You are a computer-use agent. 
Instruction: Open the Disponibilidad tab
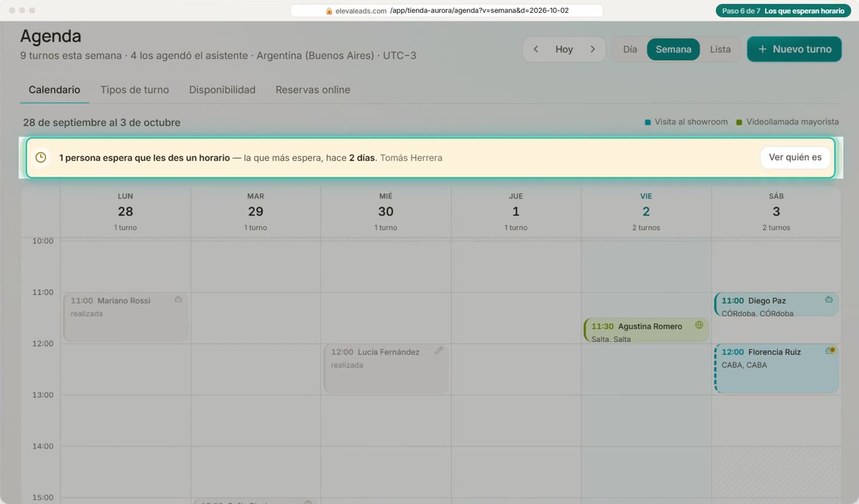[x=222, y=90]
